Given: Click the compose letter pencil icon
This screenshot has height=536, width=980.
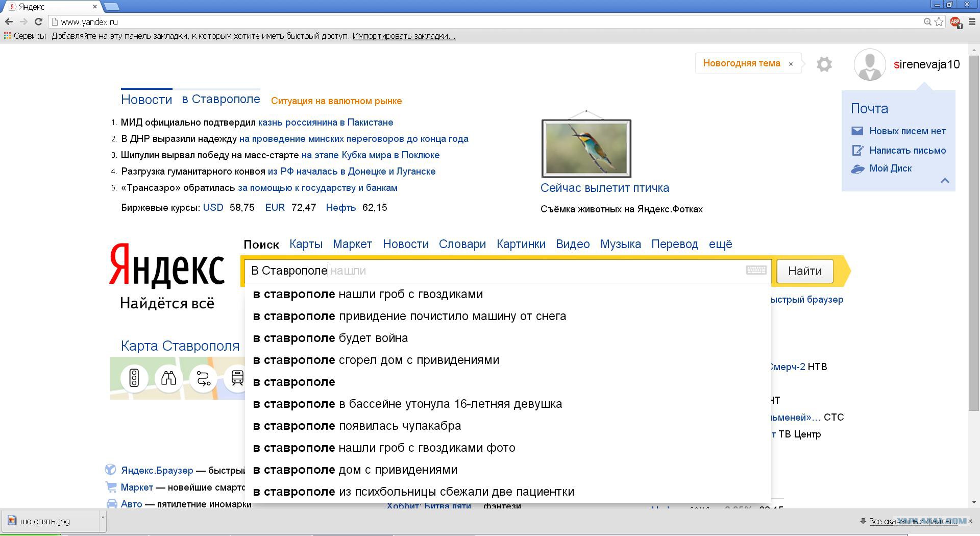Looking at the screenshot, I should (857, 150).
